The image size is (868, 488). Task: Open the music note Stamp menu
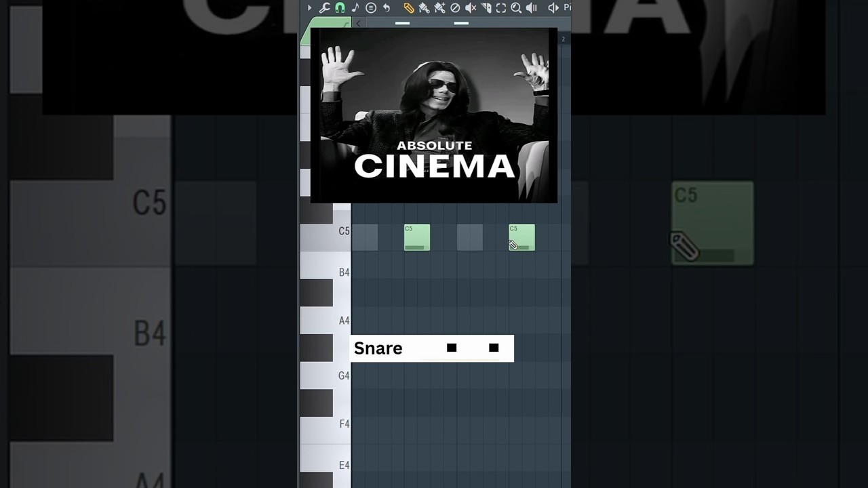pyautogui.click(x=355, y=8)
